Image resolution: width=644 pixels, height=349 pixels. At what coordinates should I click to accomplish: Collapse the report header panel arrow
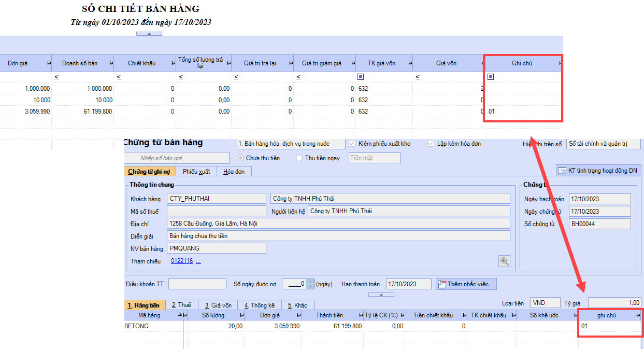point(149,34)
